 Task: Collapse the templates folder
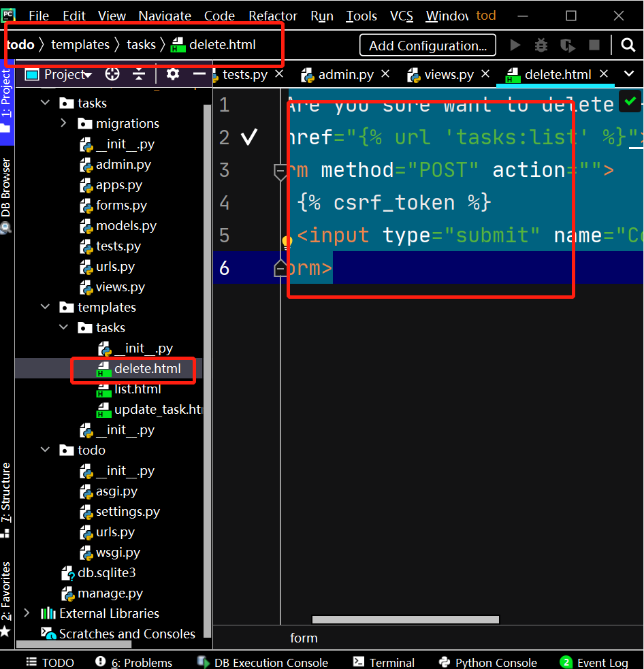pos(45,307)
